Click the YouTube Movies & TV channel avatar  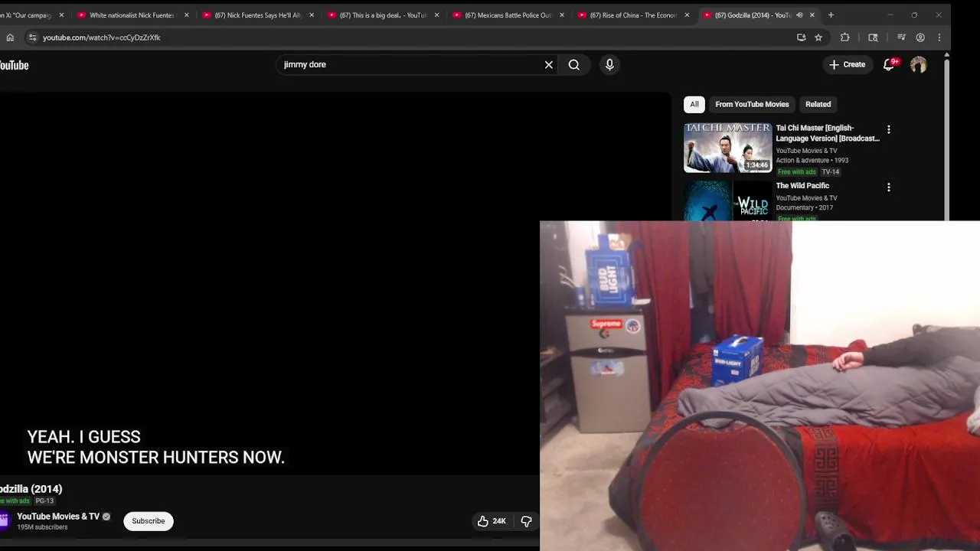(5, 521)
